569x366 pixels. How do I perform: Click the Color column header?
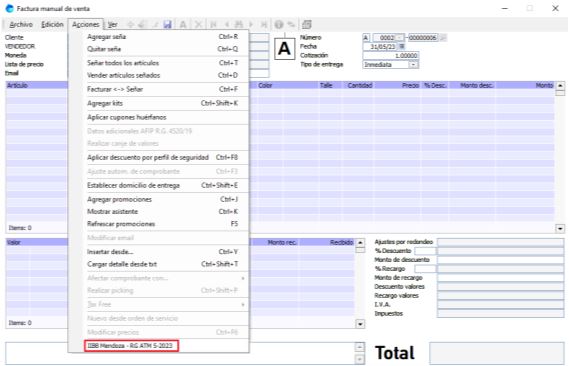coord(288,85)
